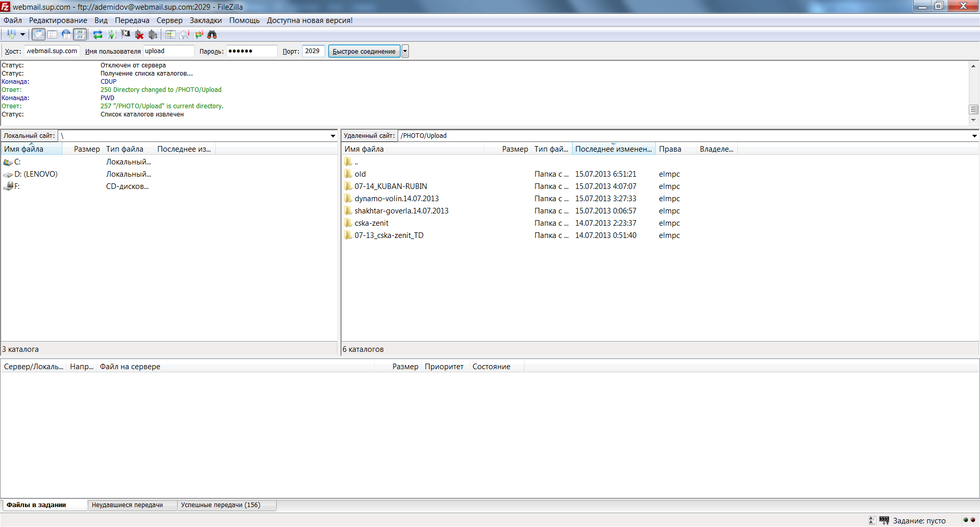980x527 pixels.
Task: Click the Хост input field
Action: point(52,51)
